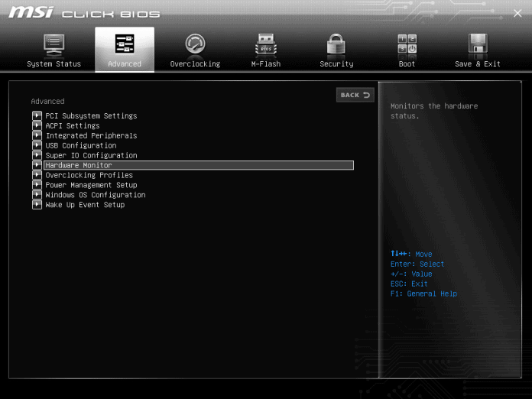Screen dimensions: 532x399
Task: Click the MSI Click BIOS logo
Action: (x=84, y=13)
